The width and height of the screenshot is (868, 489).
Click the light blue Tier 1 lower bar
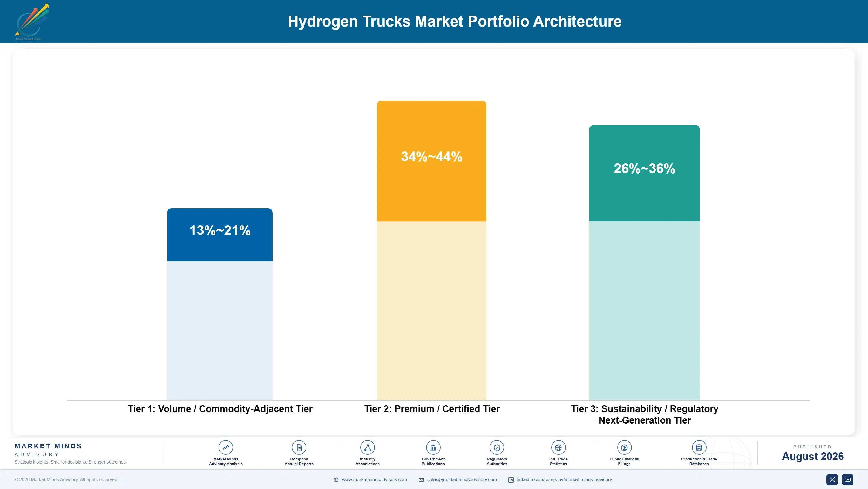pyautogui.click(x=220, y=331)
